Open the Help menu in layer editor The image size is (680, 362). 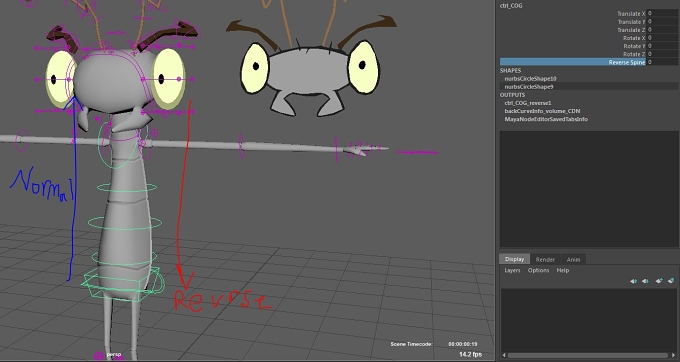pyautogui.click(x=562, y=270)
